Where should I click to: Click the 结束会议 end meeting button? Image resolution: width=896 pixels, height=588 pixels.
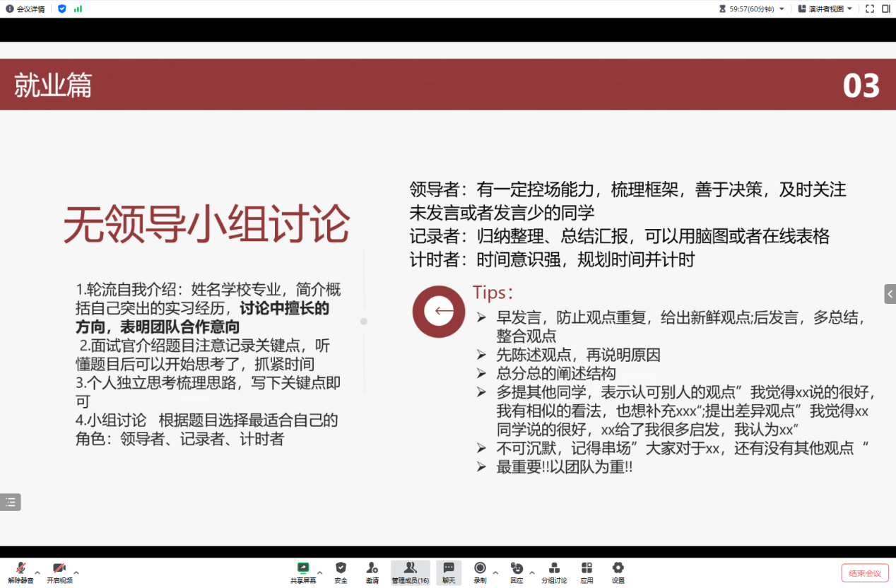tap(865, 572)
